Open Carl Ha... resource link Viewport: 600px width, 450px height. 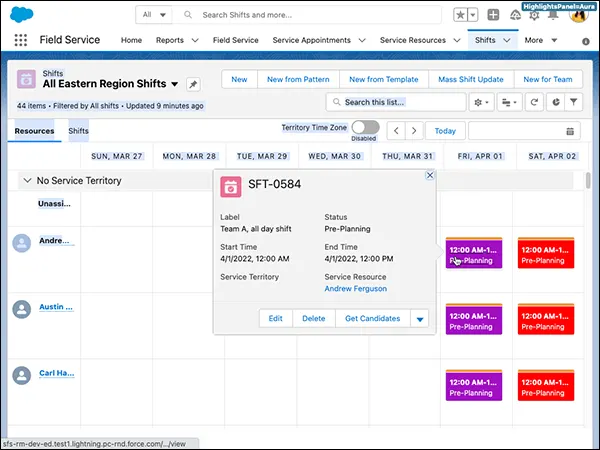57,373
